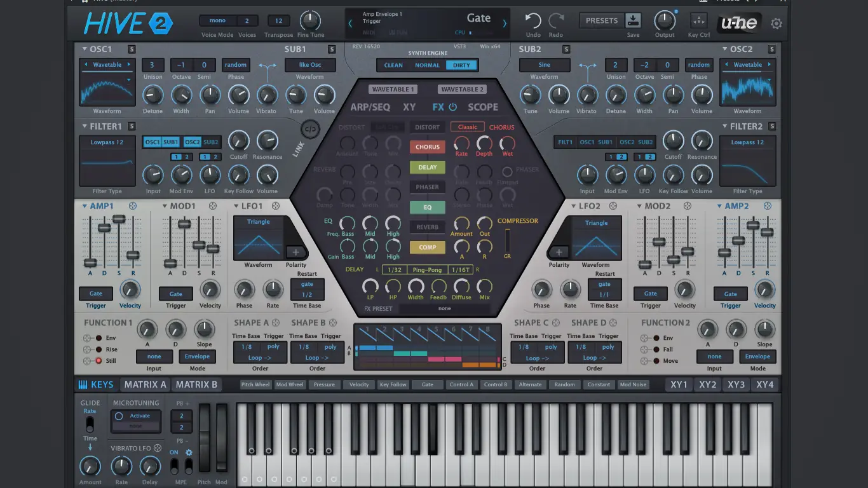Solo OSC1 with its S button
Viewport: 868px width, 488px height.
coord(132,50)
